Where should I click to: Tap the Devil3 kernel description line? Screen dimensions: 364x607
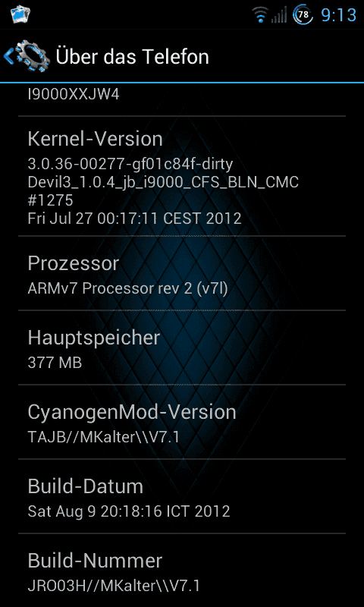click(x=163, y=182)
